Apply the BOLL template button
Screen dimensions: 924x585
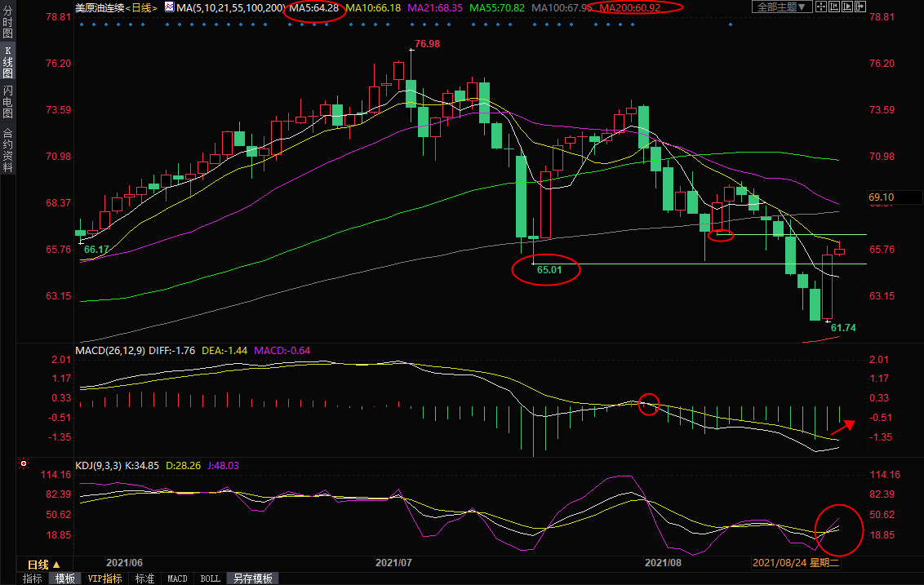click(x=210, y=578)
